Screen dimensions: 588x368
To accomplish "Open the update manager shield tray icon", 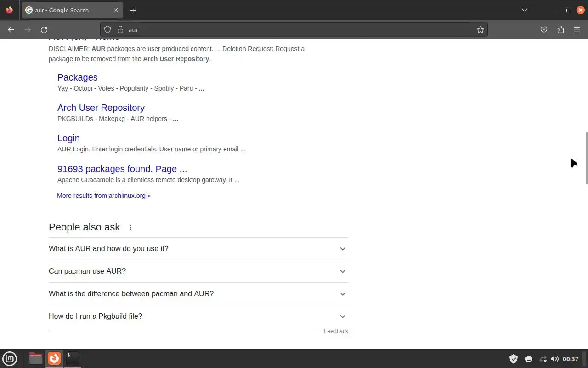I will click(514, 359).
